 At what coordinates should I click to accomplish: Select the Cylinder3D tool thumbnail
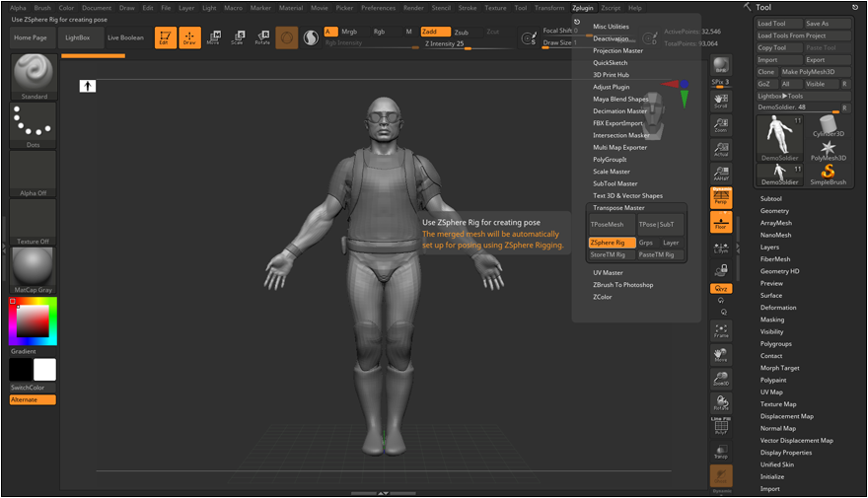[829, 126]
